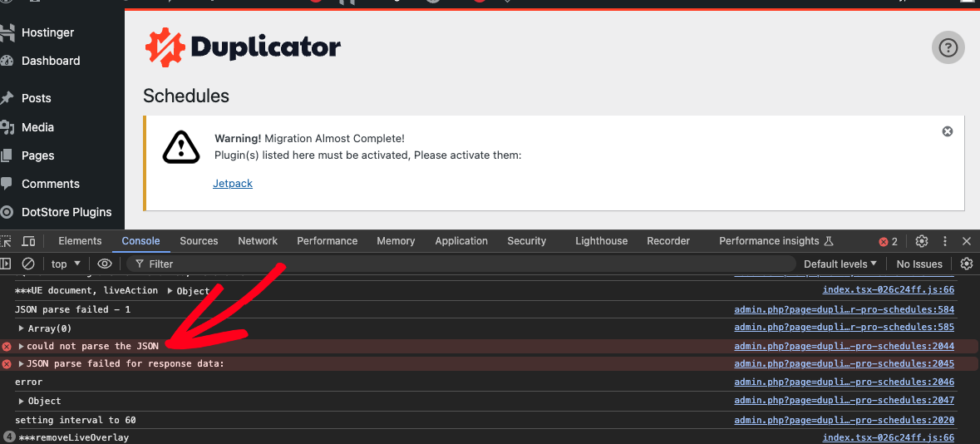Switch to the Sources tab
This screenshot has width=980, height=444.
(x=199, y=241)
